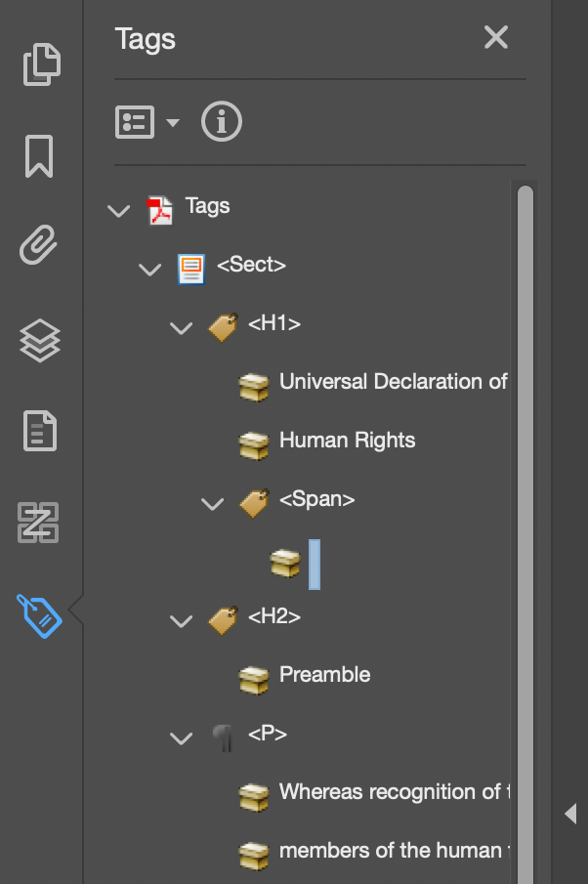Collapse the <P> tag chevron
Image resolution: width=588 pixels, height=884 pixels.
pyautogui.click(x=181, y=737)
